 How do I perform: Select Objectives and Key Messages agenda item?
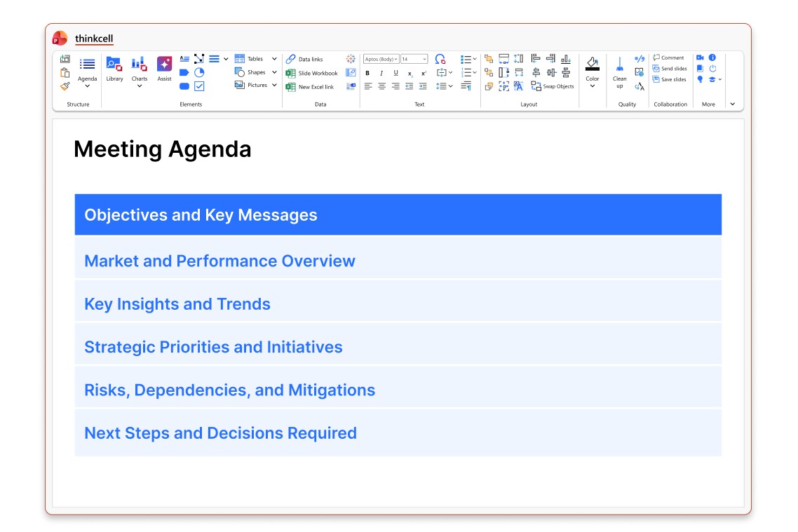click(x=398, y=214)
